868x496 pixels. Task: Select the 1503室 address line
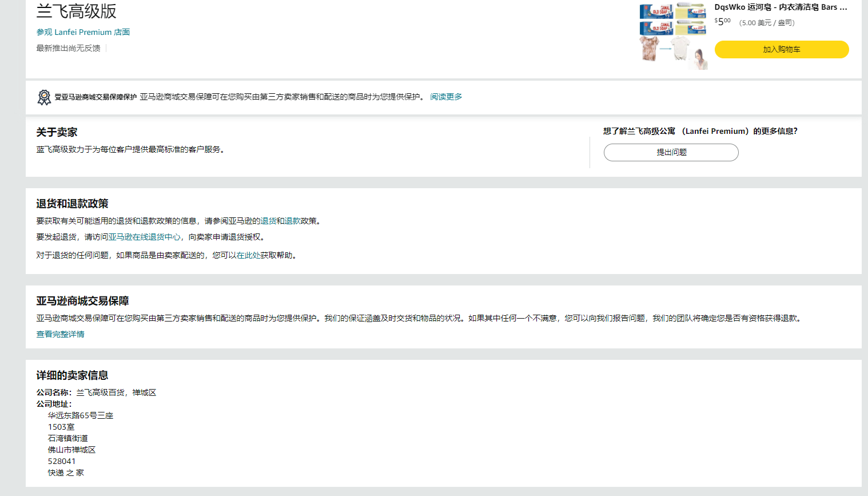point(61,427)
